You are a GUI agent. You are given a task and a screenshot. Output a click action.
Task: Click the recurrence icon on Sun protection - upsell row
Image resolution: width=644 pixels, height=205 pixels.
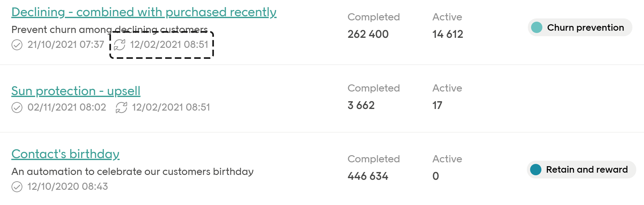point(122,107)
